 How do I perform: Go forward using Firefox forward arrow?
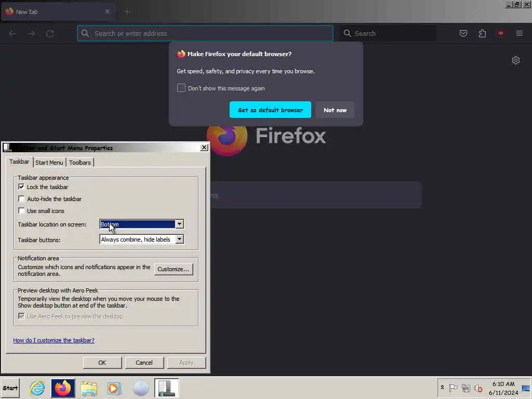point(31,33)
